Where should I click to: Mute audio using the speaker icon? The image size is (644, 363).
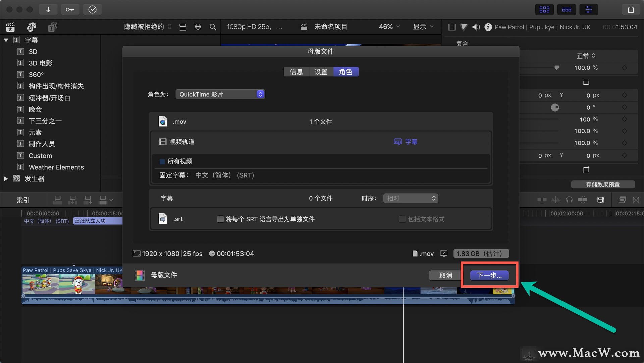click(476, 27)
